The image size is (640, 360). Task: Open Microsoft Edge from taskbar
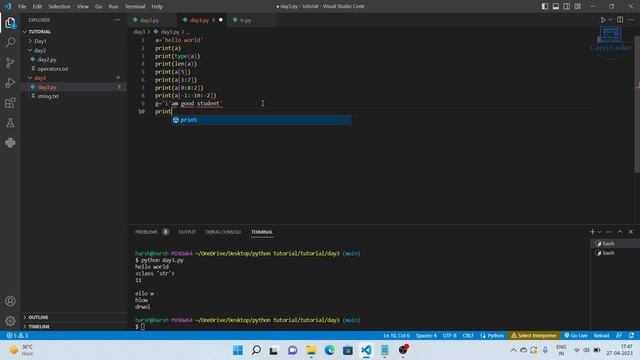click(x=329, y=350)
